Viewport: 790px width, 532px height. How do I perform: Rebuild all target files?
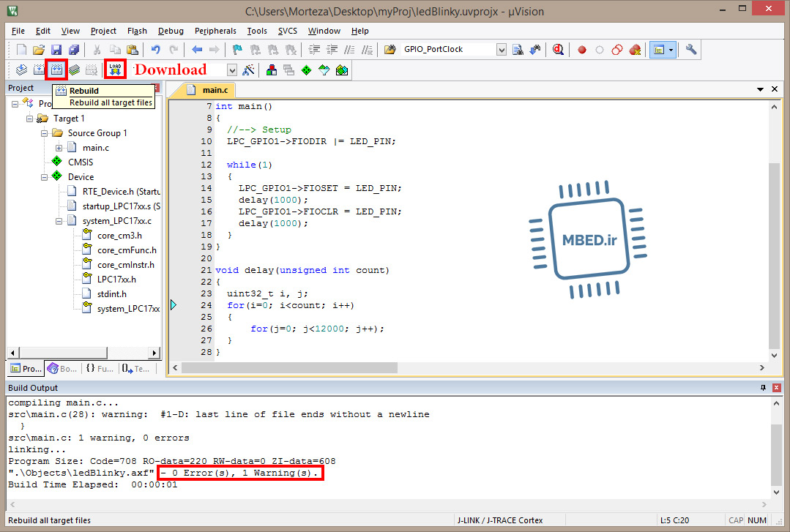[56, 70]
